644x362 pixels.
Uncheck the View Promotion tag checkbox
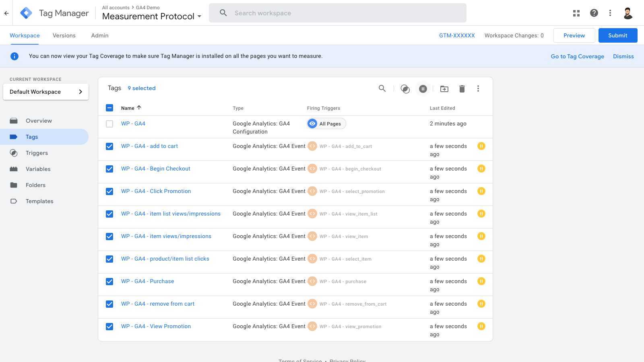coord(109,327)
